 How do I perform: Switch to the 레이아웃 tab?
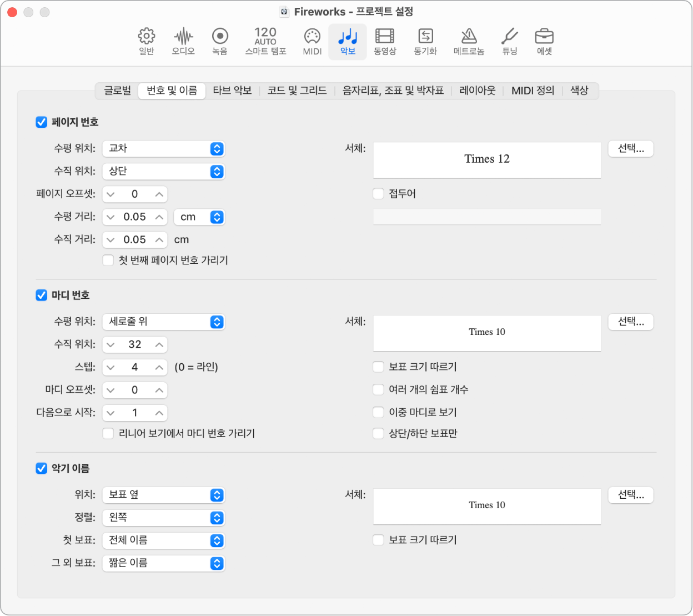pyautogui.click(x=478, y=91)
